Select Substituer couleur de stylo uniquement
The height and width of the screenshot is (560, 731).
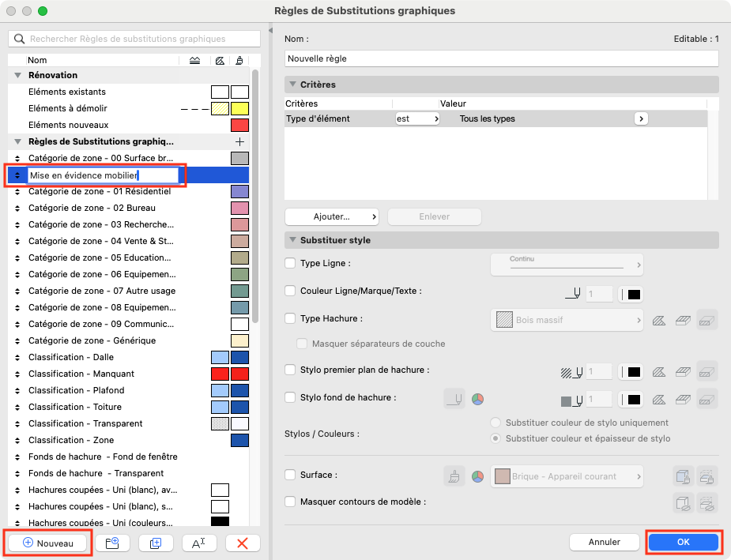pyautogui.click(x=495, y=423)
